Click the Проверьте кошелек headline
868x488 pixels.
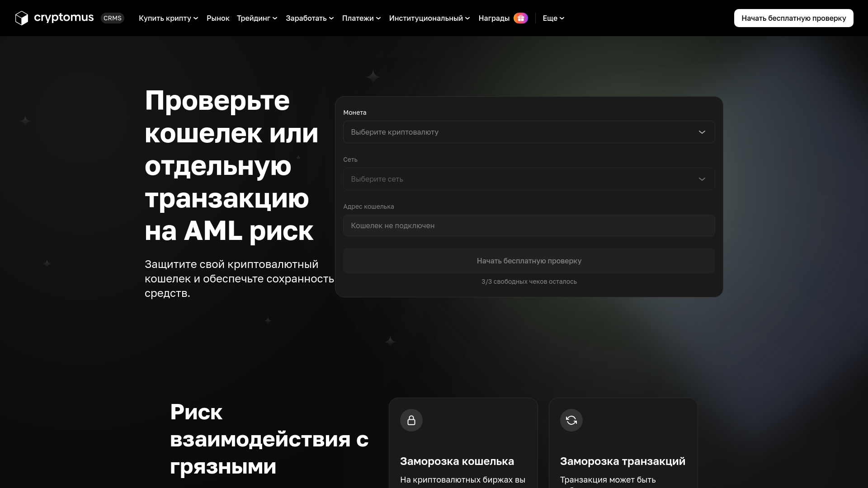click(x=231, y=165)
